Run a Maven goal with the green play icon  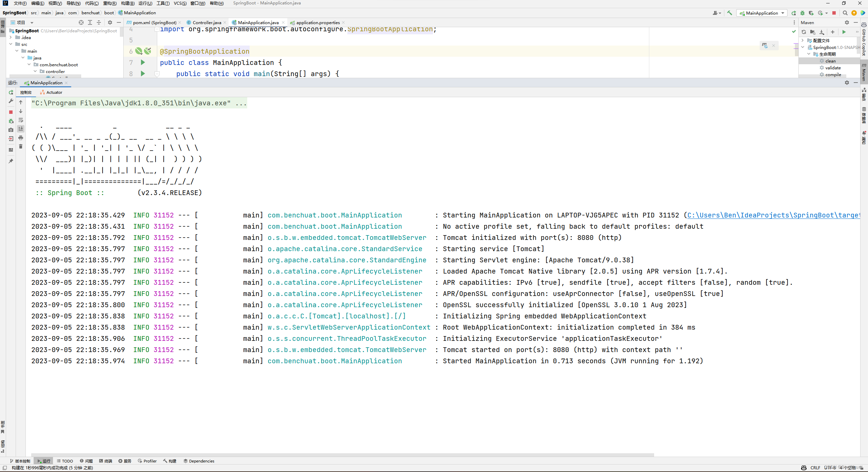[x=844, y=32]
